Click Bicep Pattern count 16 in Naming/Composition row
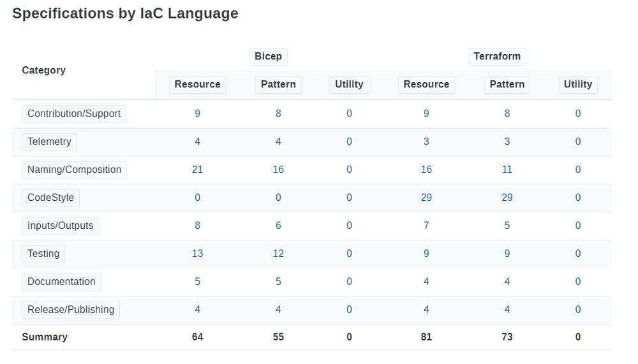638x364 pixels. 278,170
